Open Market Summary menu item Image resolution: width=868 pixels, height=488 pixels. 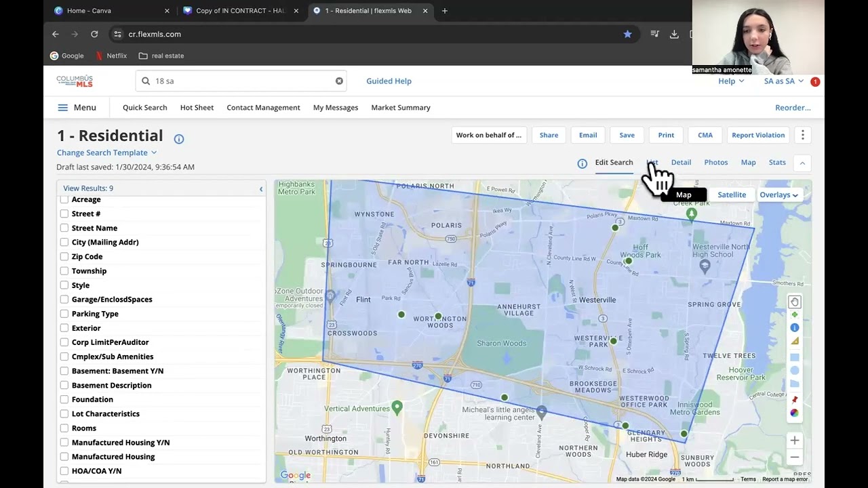(401, 108)
